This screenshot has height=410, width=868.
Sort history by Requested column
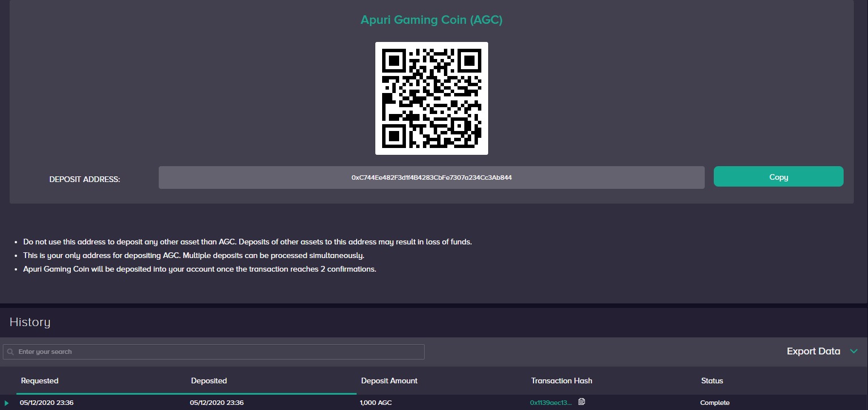(x=40, y=381)
